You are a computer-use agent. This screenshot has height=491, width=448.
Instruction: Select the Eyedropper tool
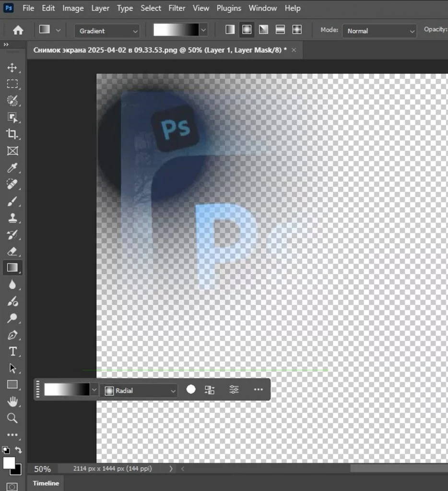13,168
